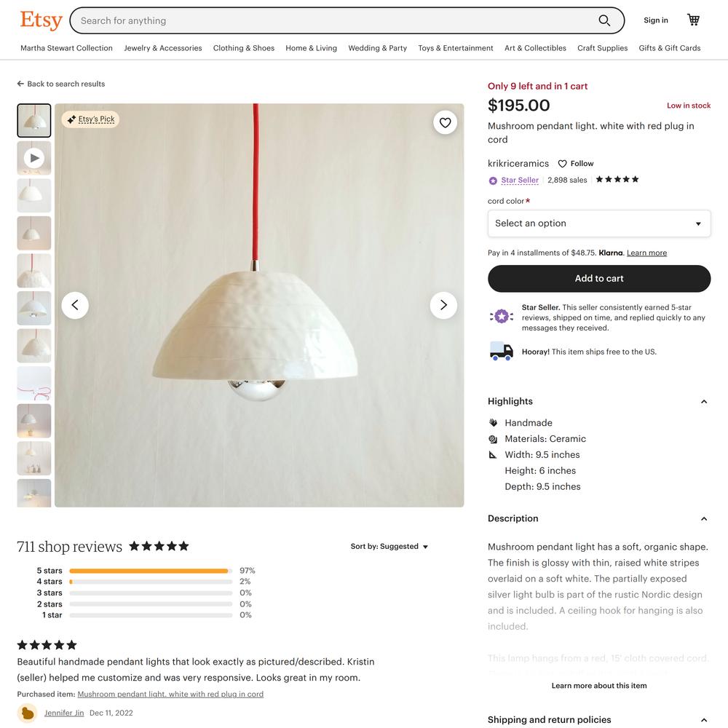Open the shopping cart icon
728x728 pixels.
click(x=693, y=20)
